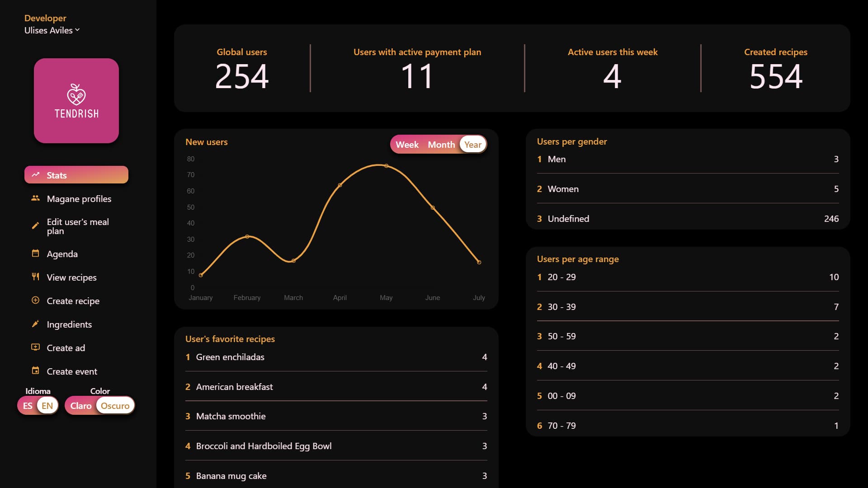The width and height of the screenshot is (868, 488).
Task: Click the April data point on chart
Action: 340,185
